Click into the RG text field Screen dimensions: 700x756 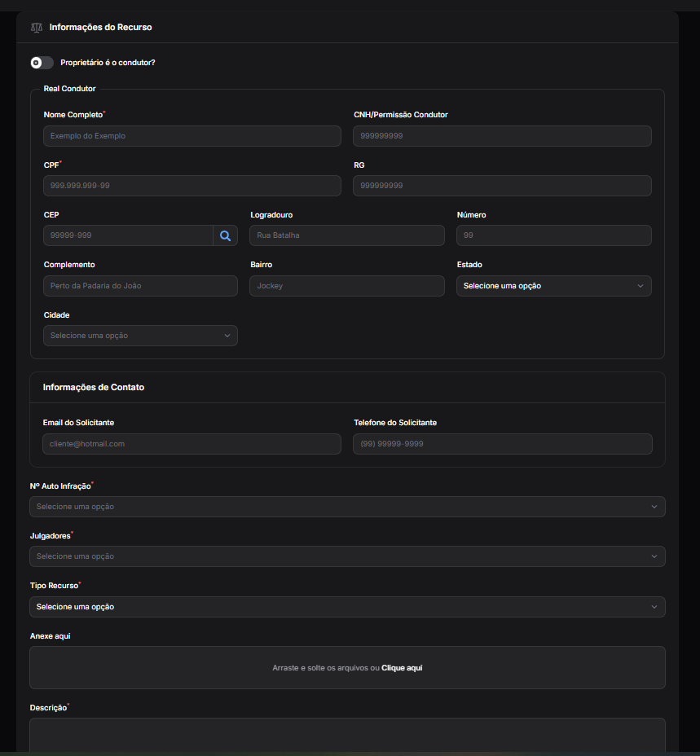tap(502, 186)
